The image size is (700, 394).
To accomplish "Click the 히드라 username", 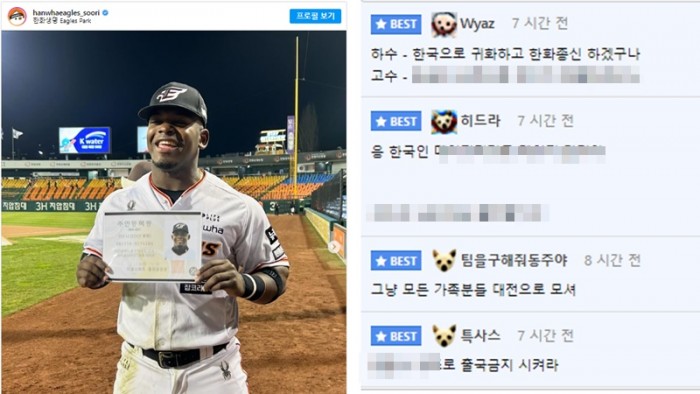I will pos(480,121).
